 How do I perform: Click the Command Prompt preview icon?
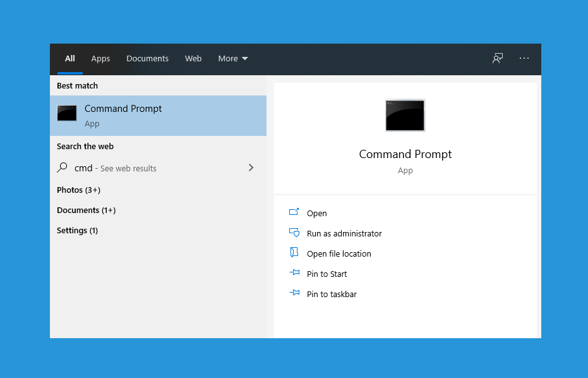click(405, 115)
